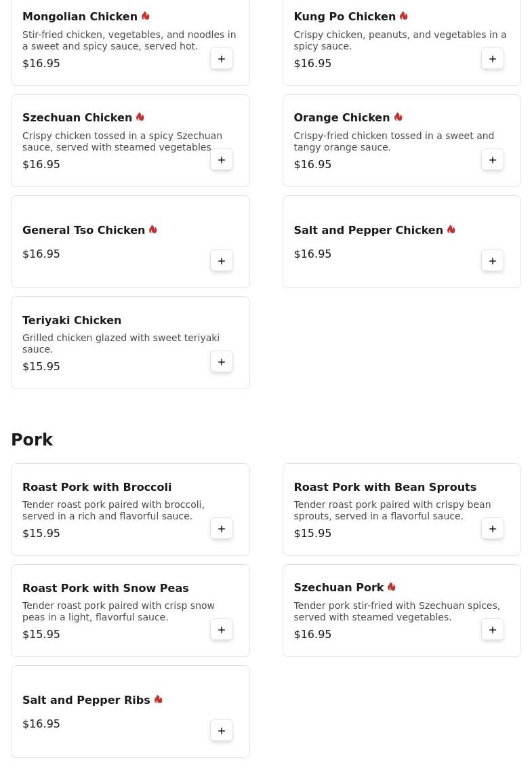Add Kung Po Chicken to cart

(493, 59)
